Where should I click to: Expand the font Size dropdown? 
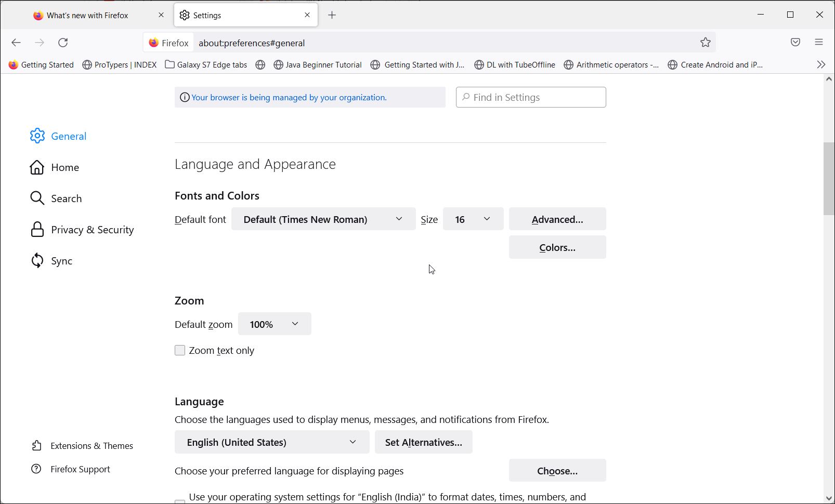pyautogui.click(x=473, y=219)
